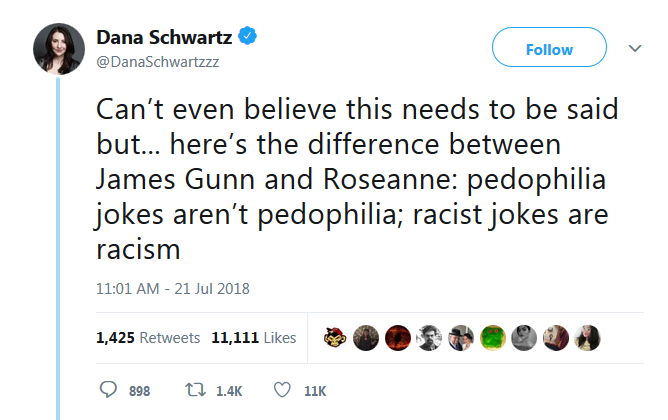The image size is (668, 420).
Task: Click the @DanaSchwartzzz handle
Action: point(158,60)
